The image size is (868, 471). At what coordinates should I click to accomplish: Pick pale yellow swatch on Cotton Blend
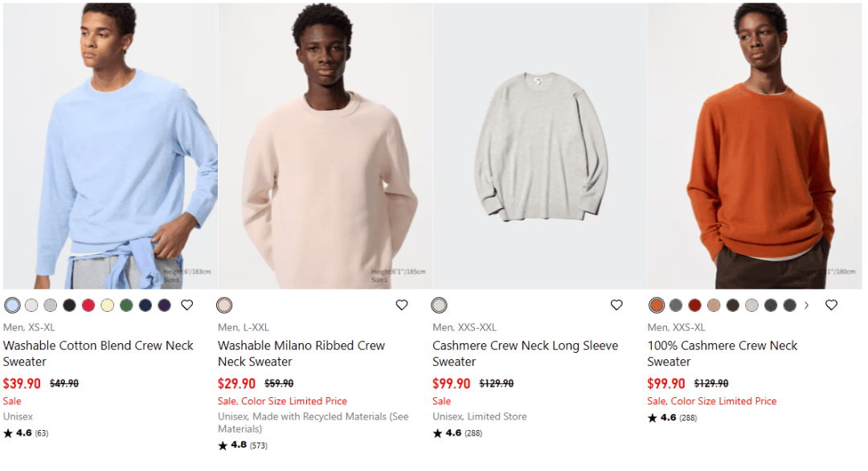(x=108, y=305)
